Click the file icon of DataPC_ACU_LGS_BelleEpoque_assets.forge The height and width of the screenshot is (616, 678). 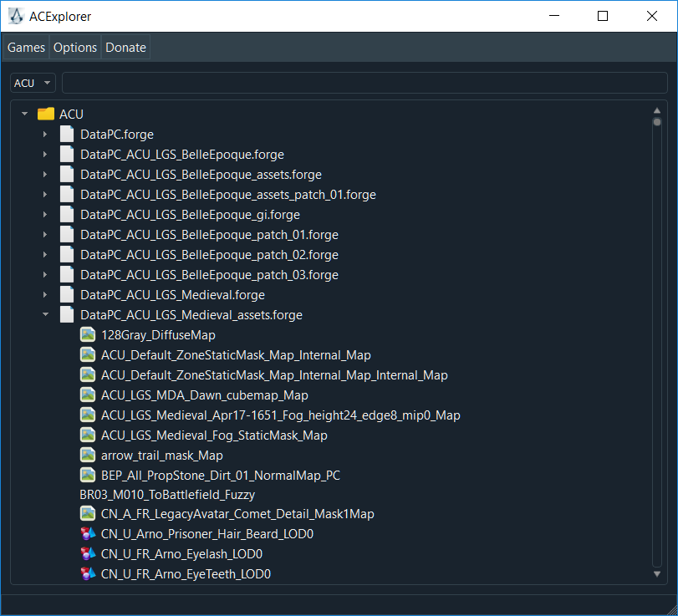[x=67, y=174]
